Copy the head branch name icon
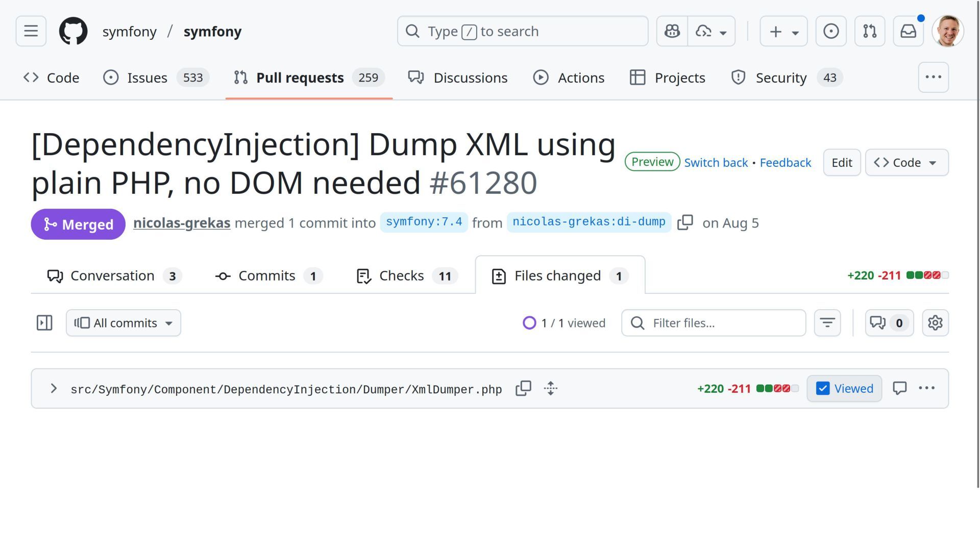This screenshot has width=980, height=551. pyautogui.click(x=684, y=222)
